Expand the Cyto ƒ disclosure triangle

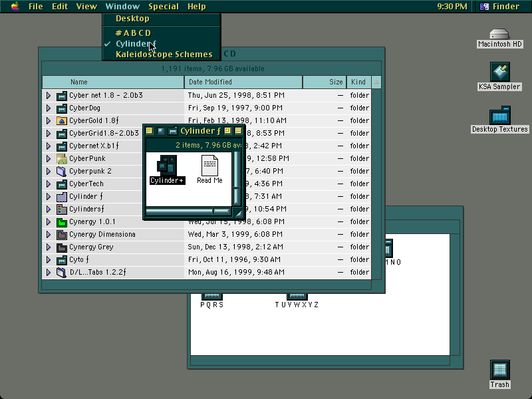tap(48, 260)
